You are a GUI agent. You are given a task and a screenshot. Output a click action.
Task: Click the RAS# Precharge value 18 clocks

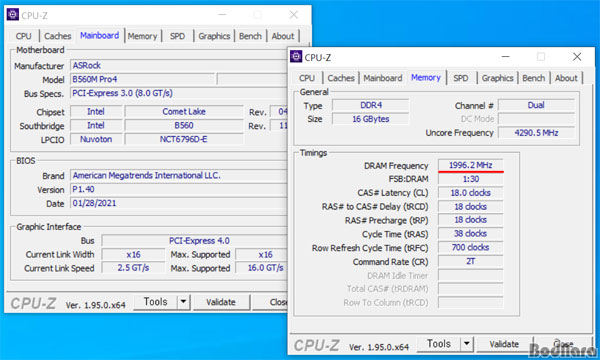(x=471, y=220)
